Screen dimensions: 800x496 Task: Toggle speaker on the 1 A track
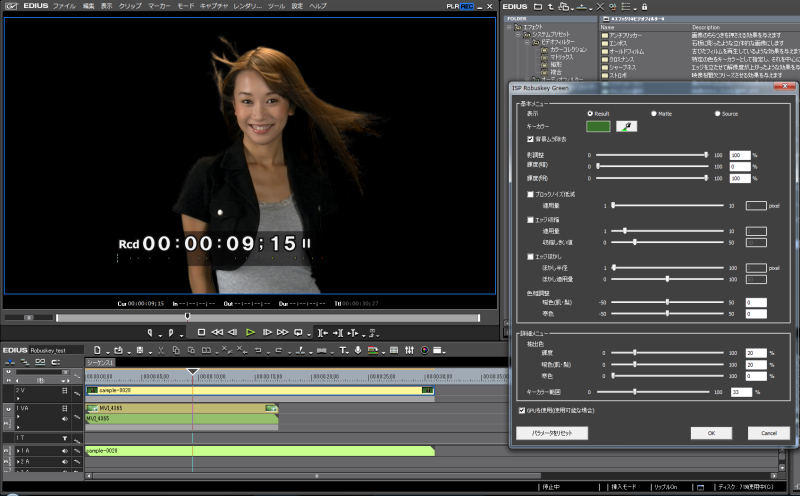[65, 451]
